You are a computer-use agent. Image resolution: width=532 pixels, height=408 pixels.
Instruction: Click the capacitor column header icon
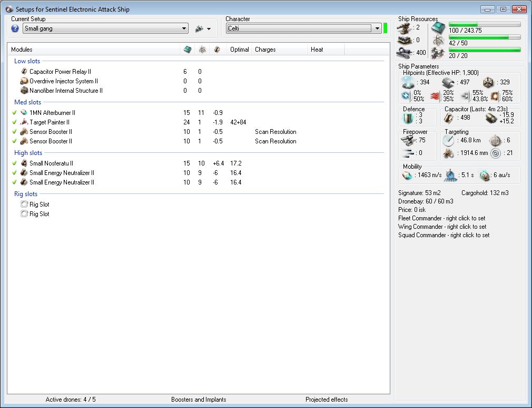pyautogui.click(x=217, y=50)
